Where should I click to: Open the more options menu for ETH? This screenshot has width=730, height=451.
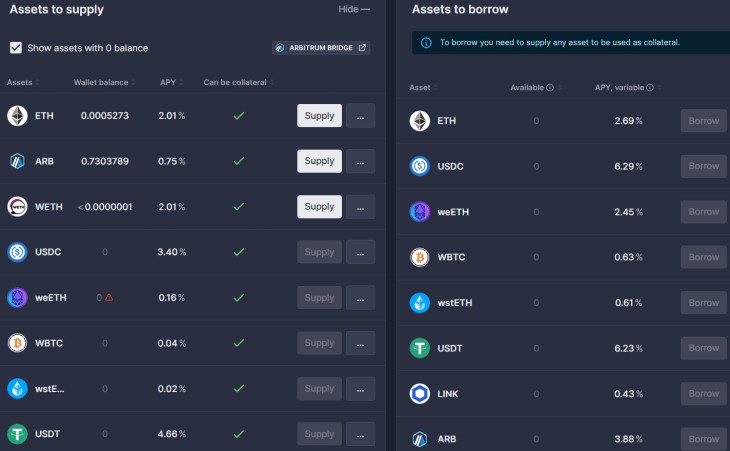(360, 116)
